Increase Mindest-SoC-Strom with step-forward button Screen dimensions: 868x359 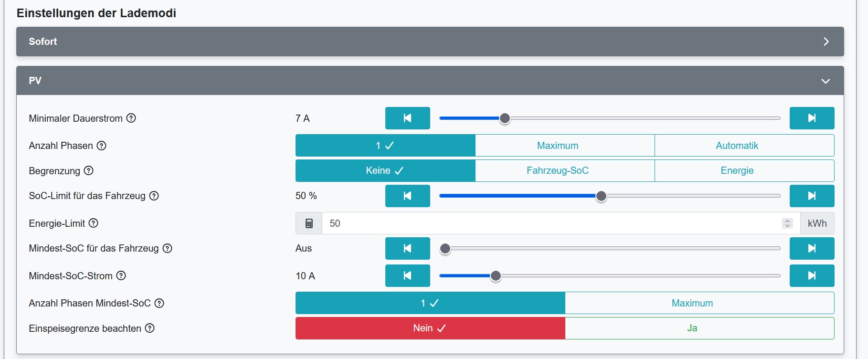812,275
